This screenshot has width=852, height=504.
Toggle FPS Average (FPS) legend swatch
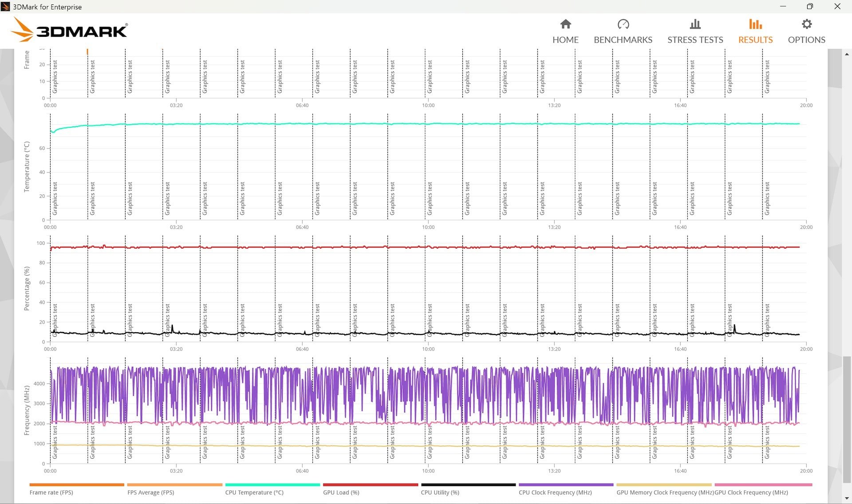[175, 485]
